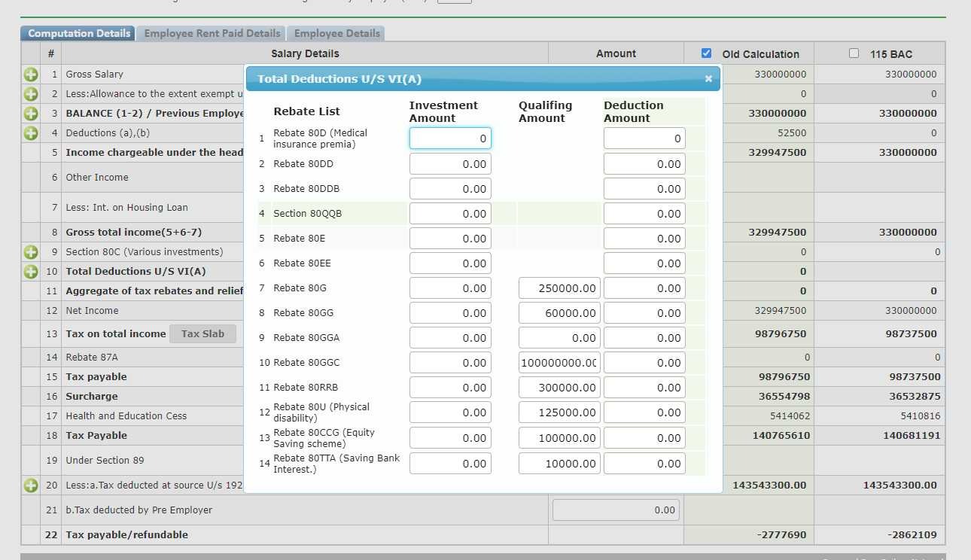The image size is (971, 560).
Task: Switch to Employee Rent Paid Details tab
Action: tap(212, 33)
